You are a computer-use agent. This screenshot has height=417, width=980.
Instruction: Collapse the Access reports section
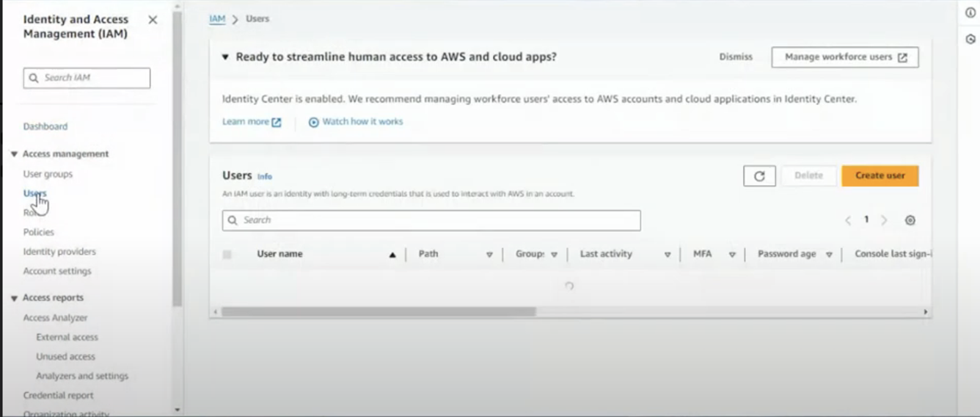coord(14,298)
